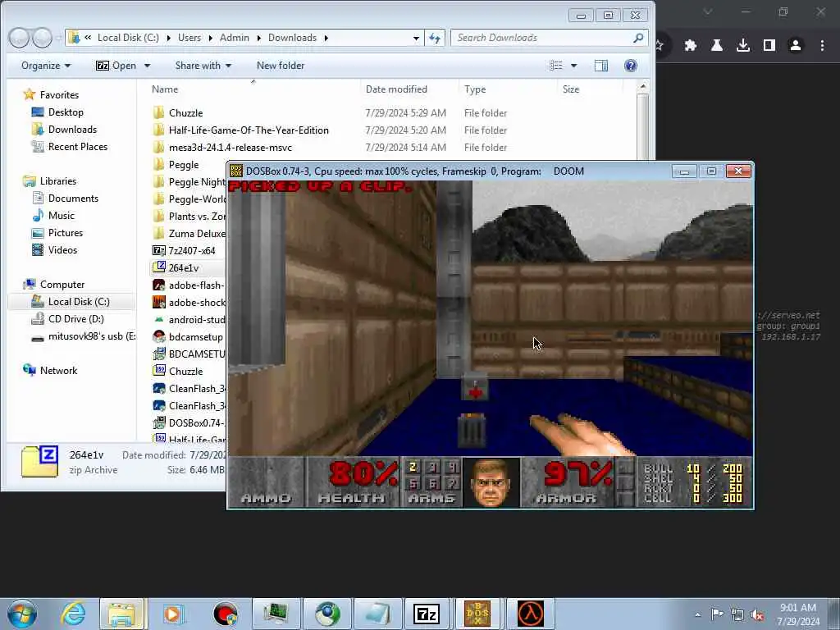Expand the Share with dropdown
Viewport: 840px width, 630px height.
click(203, 66)
